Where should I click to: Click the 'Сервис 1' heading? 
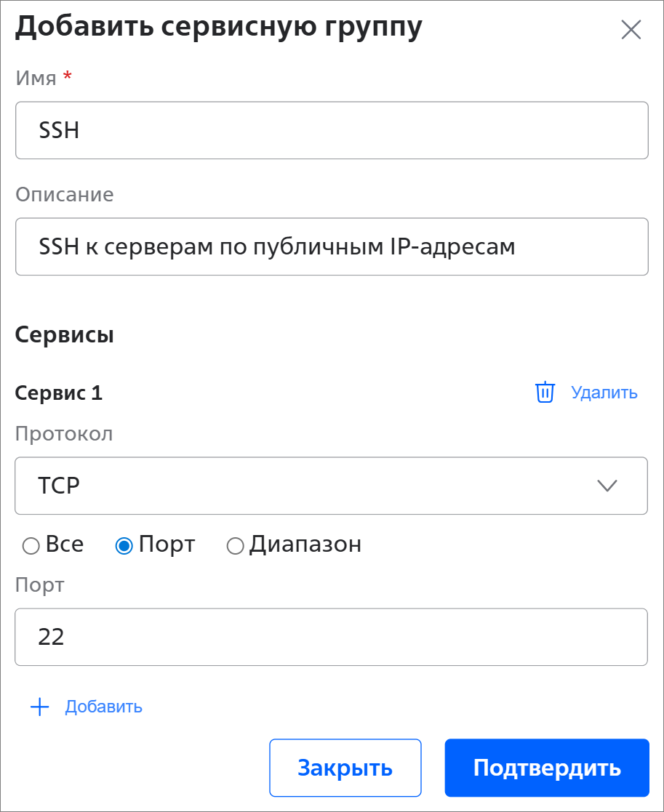(59, 393)
